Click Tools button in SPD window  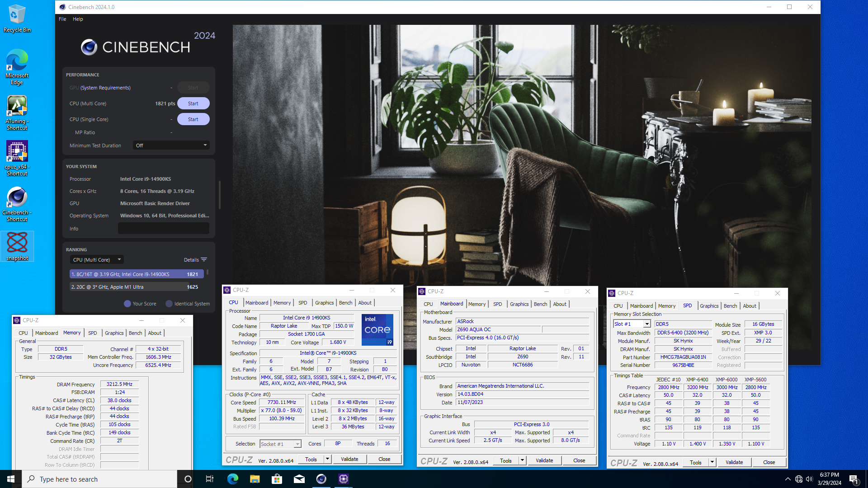tap(696, 463)
